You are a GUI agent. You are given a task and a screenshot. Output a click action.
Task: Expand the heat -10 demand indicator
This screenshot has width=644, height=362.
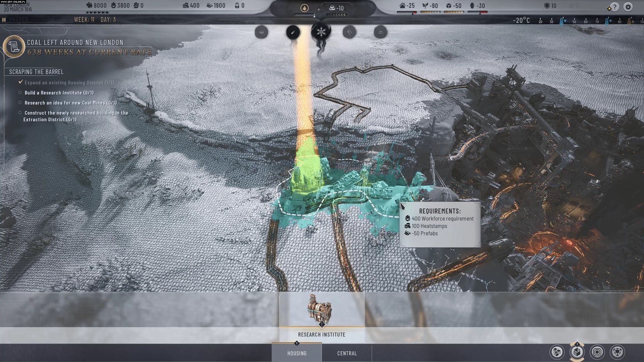[336, 8]
